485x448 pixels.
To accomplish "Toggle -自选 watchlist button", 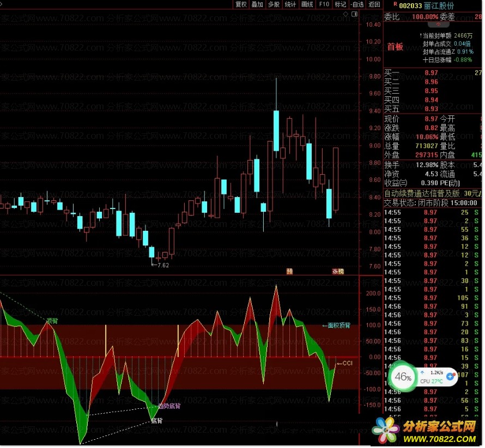I will [x=357, y=4].
